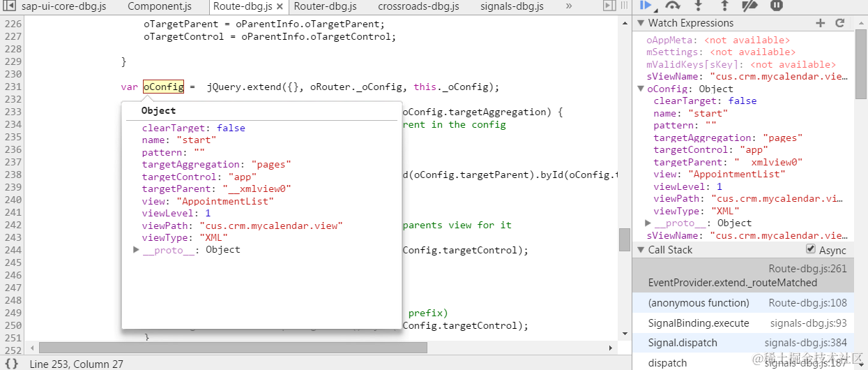Click the vertical code scrollbar thumb

[625, 239]
